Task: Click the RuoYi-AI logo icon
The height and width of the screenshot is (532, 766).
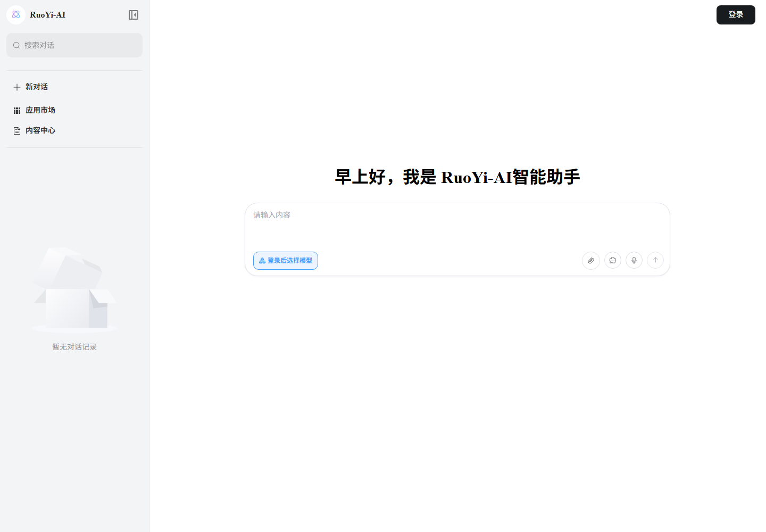Action: 16,15
